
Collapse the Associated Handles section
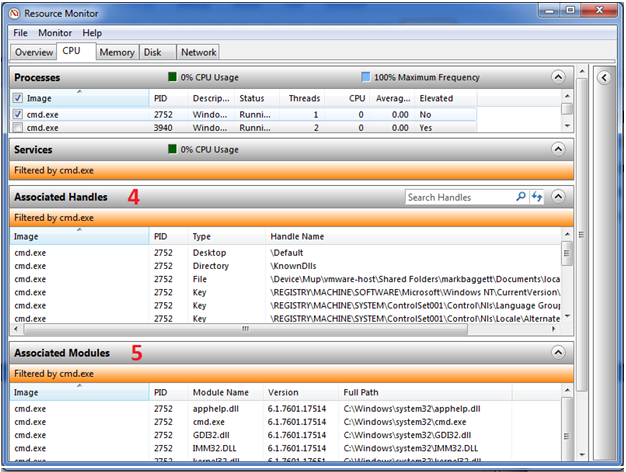point(558,198)
